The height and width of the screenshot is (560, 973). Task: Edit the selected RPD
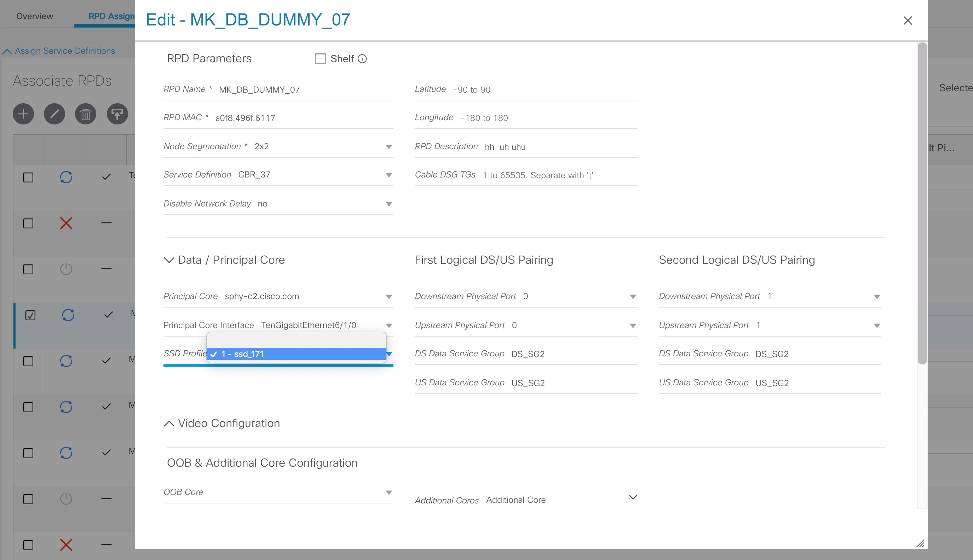pyautogui.click(x=54, y=114)
